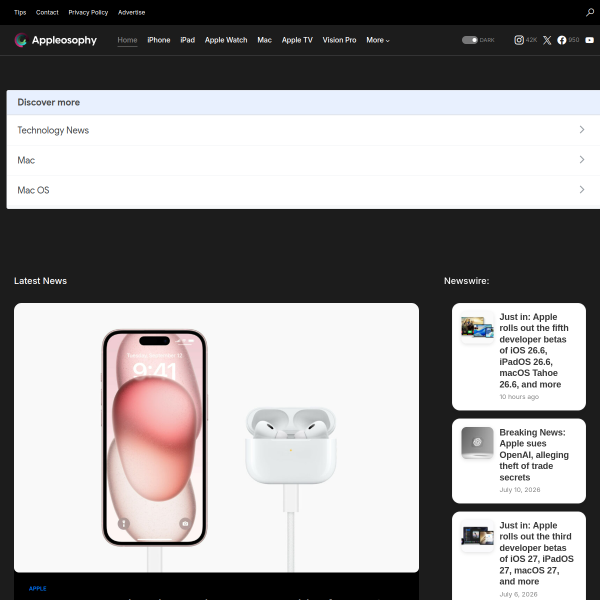Toggle the DARK mode switch
Image resolution: width=600 pixels, height=600 pixels.
pyautogui.click(x=470, y=40)
